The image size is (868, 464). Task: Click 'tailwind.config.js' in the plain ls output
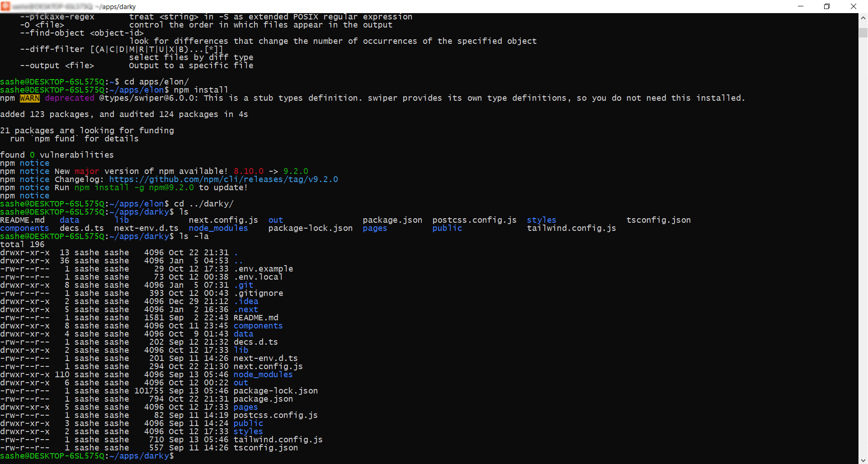571,228
